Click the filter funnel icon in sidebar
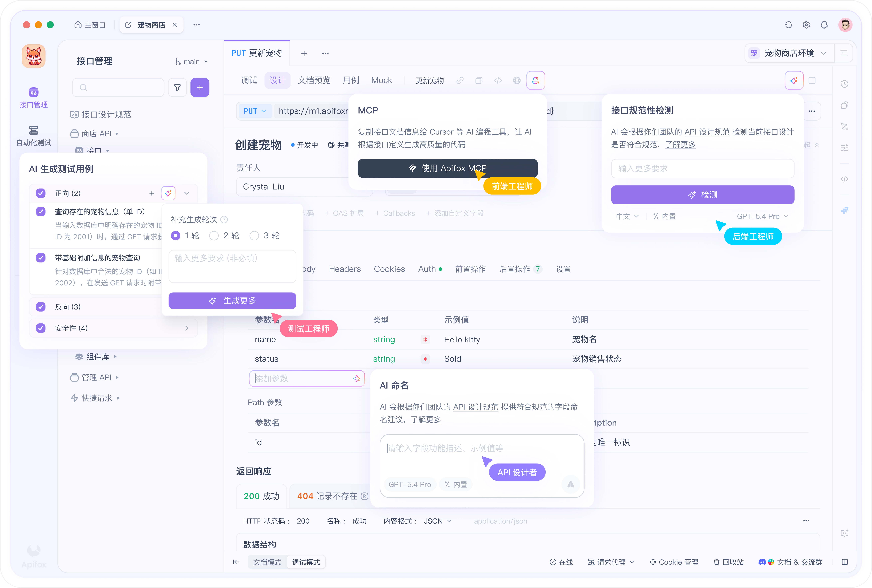Screen dimensions: 872x588 (177, 88)
